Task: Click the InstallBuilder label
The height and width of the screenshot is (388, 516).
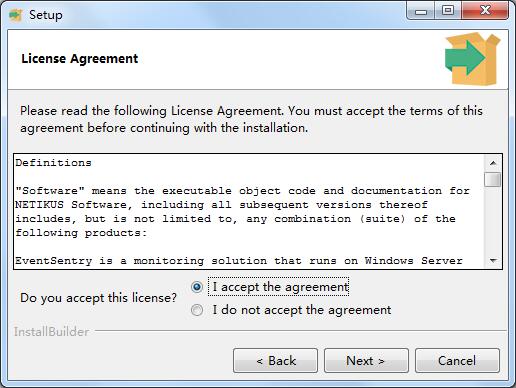Action: tap(51, 332)
